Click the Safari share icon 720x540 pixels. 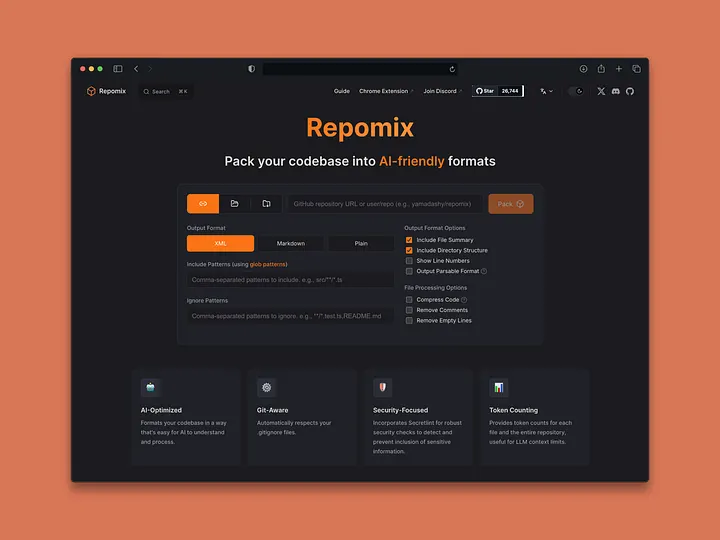[x=601, y=69]
